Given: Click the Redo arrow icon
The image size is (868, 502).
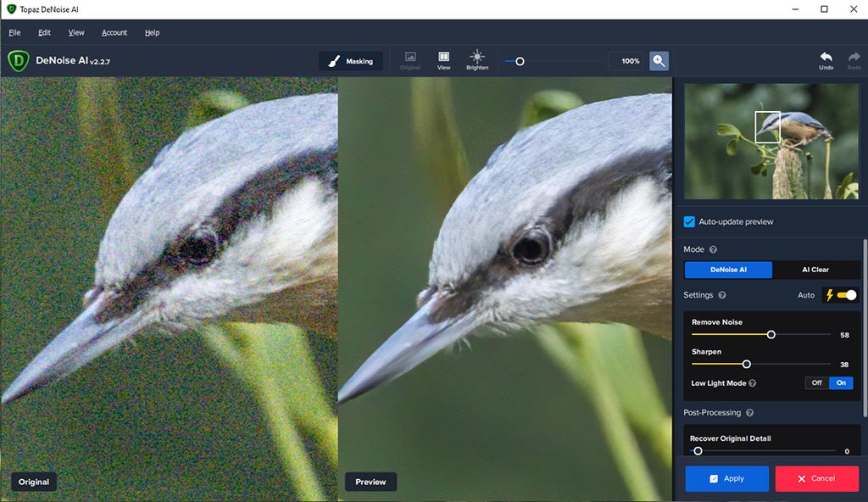Looking at the screenshot, I should (854, 60).
